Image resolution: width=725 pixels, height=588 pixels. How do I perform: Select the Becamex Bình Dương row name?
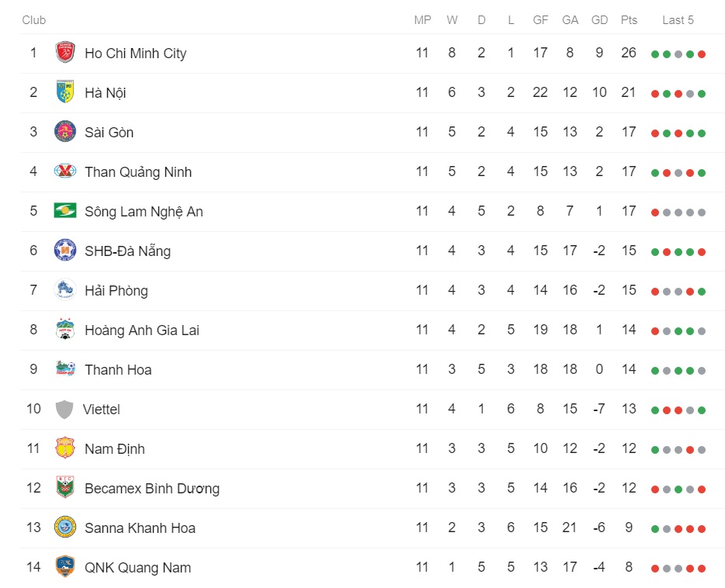click(x=152, y=488)
